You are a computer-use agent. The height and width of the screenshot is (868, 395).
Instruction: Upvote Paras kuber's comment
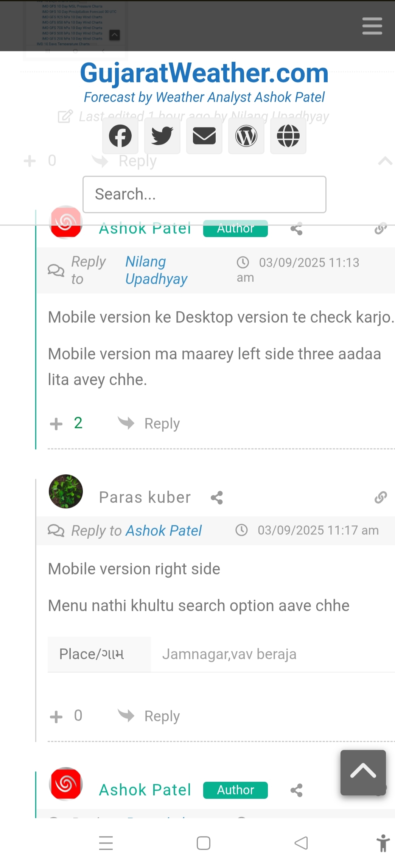click(x=56, y=717)
